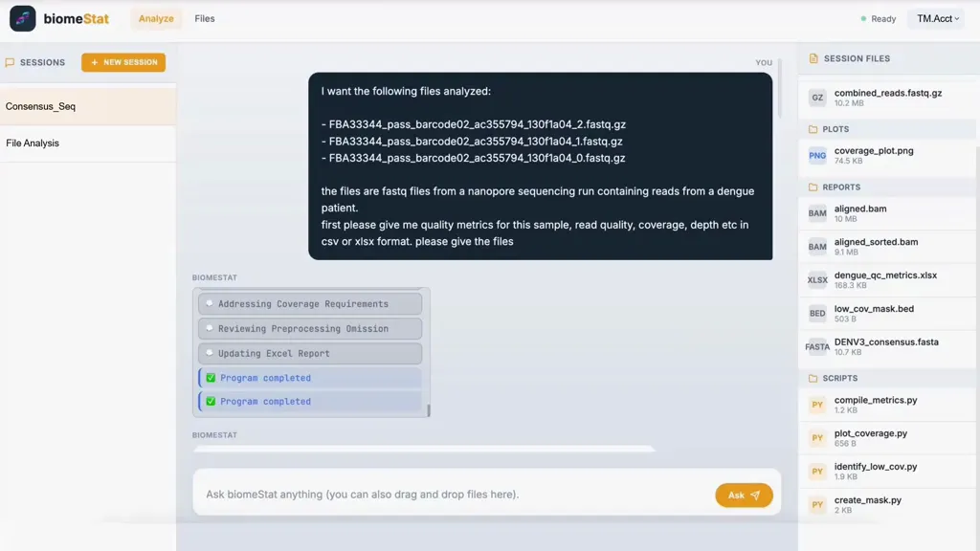980x551 pixels.
Task: Click the FASTA icon beside DENV3_consensus.fasta
Action: [x=816, y=346]
